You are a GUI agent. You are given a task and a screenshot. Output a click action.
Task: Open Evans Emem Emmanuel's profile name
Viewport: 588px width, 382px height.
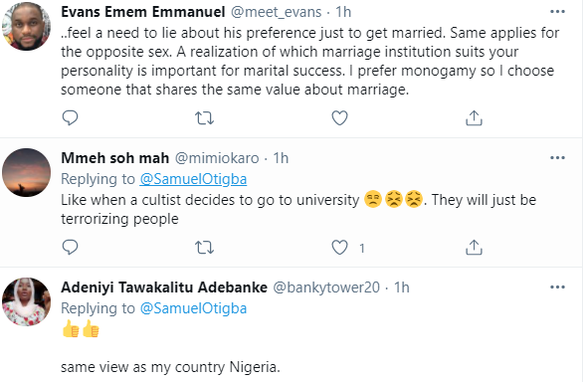point(143,12)
